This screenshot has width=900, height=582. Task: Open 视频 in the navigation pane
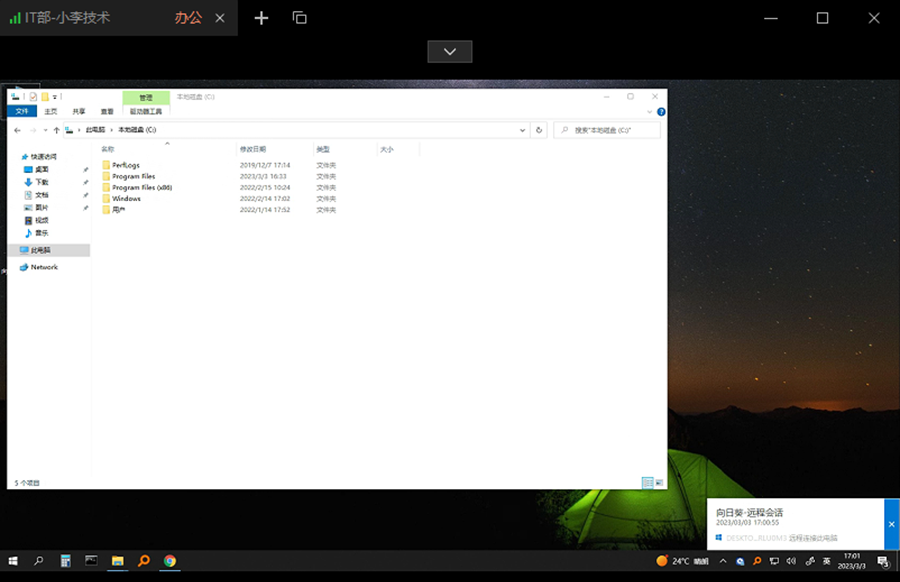tap(42, 220)
